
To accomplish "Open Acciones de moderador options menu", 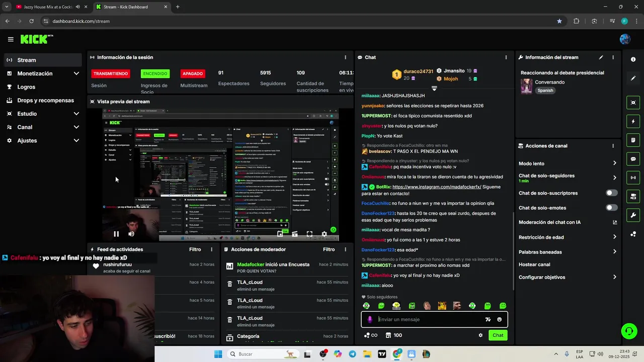I will 345,249.
